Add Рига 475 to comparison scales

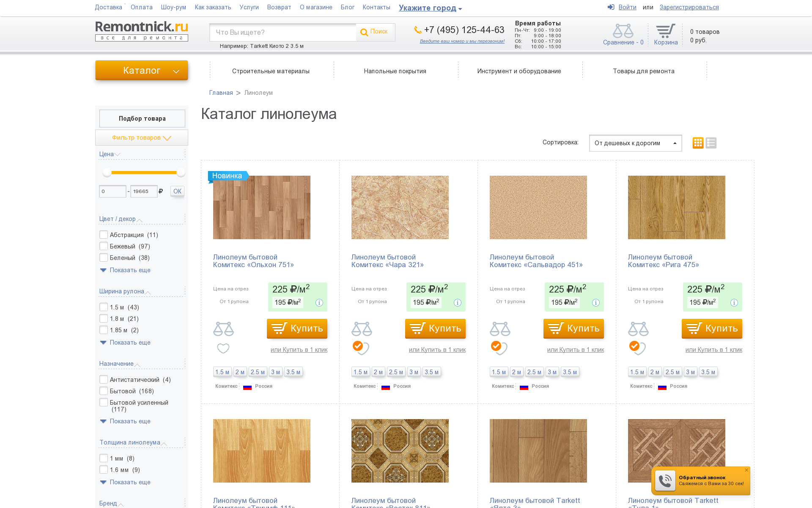[638, 329]
